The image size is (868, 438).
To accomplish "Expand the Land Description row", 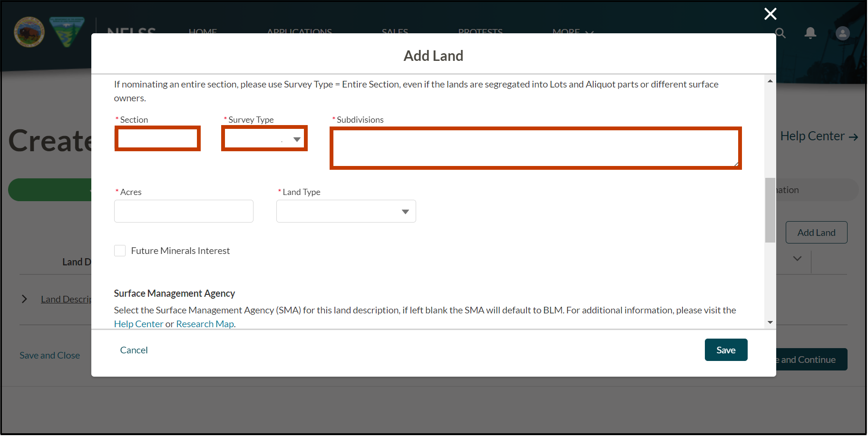I will [24, 299].
